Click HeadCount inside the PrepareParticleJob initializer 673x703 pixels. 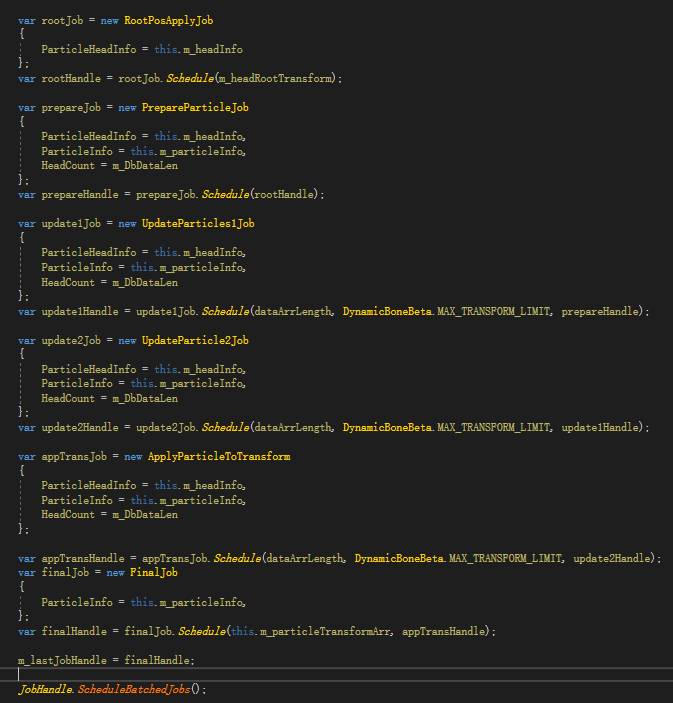pyautogui.click(x=68, y=165)
